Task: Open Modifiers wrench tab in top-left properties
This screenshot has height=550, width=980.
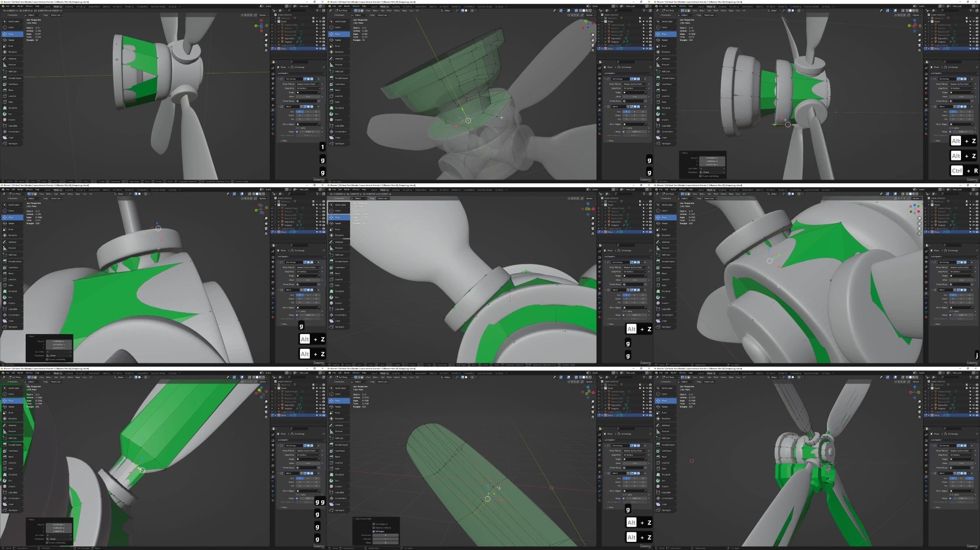Action: coord(273,110)
